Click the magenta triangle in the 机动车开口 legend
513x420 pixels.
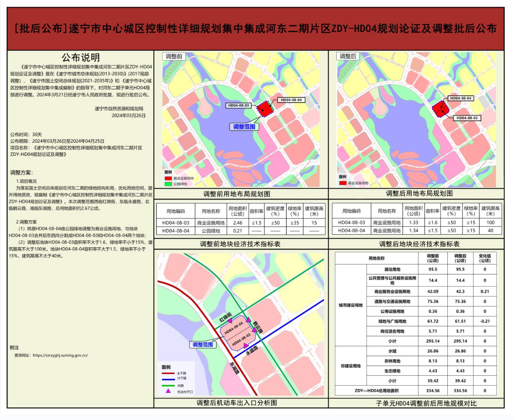pyautogui.click(x=168, y=391)
